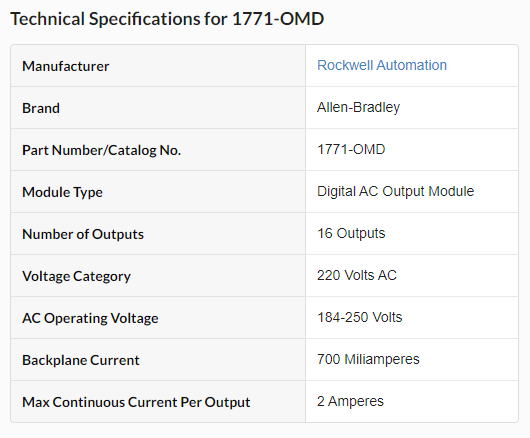Screen dimensions: 530x438
Task: Click the Part Number/Catalog No. label
Action: (101, 150)
